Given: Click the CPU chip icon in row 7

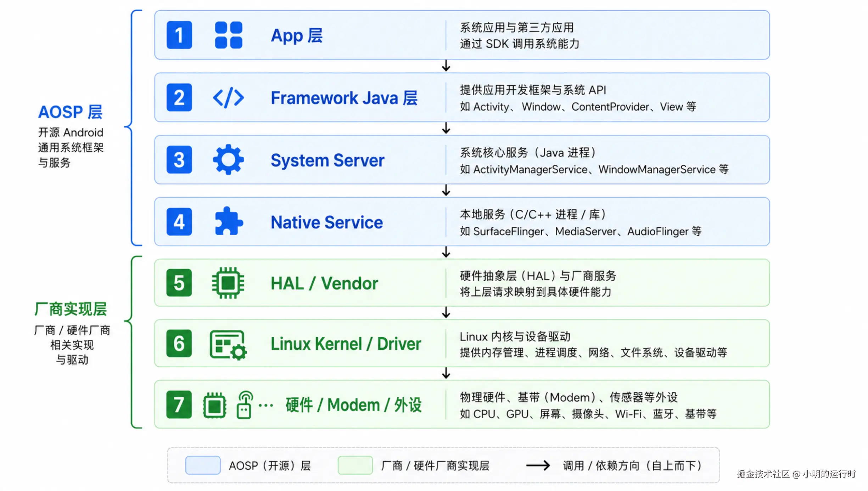Looking at the screenshot, I should click(214, 405).
